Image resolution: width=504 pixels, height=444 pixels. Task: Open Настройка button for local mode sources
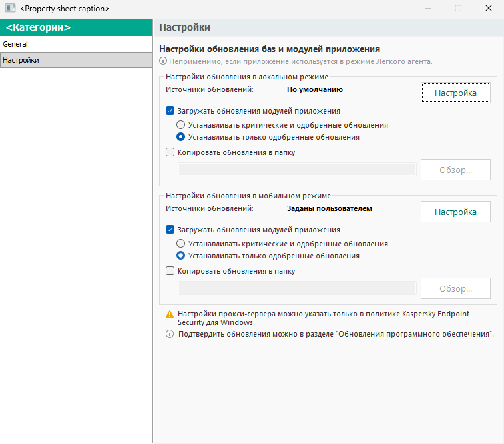click(x=455, y=93)
